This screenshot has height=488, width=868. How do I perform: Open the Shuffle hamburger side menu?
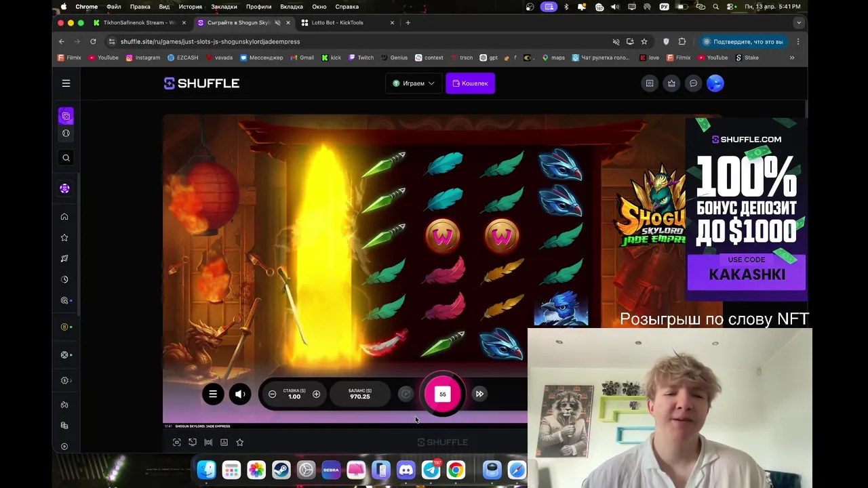click(66, 83)
